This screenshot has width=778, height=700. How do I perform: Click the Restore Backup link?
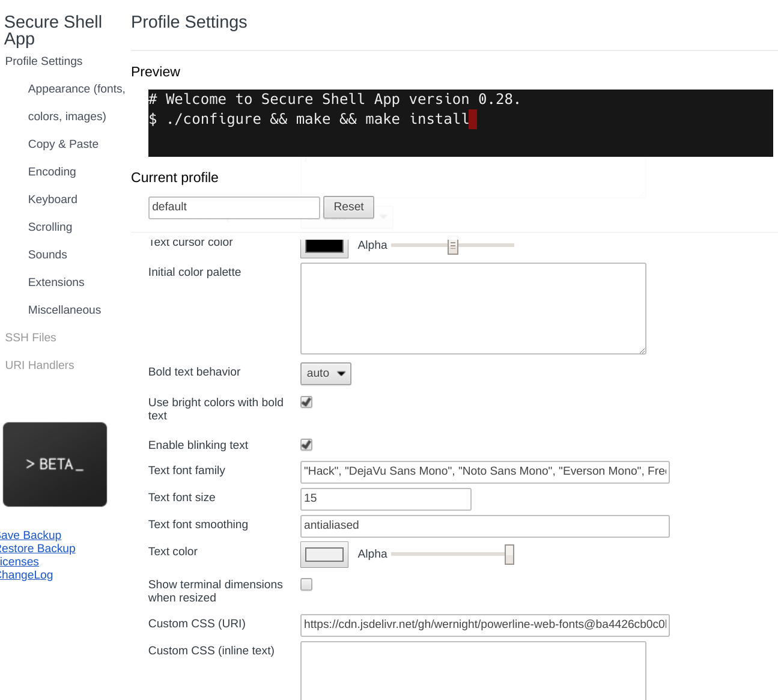click(37, 549)
